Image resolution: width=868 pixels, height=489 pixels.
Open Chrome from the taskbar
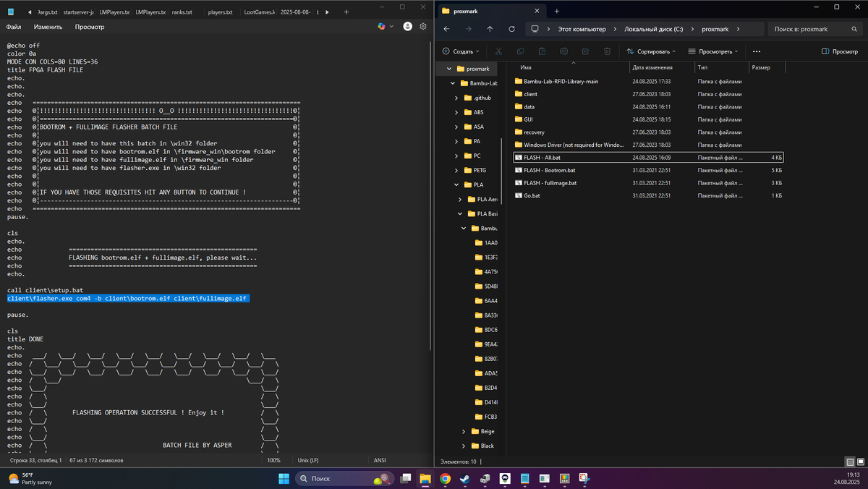[445, 478]
